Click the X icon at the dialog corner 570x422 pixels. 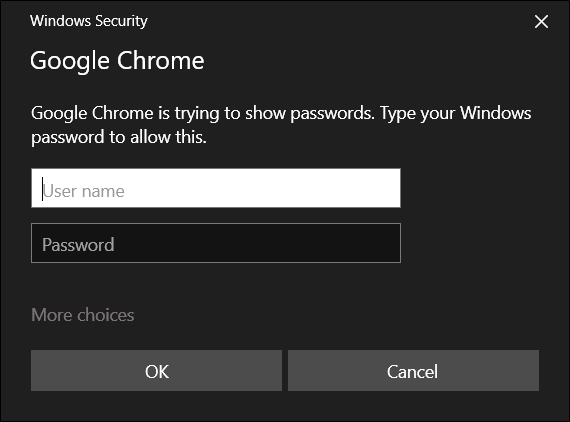541,21
